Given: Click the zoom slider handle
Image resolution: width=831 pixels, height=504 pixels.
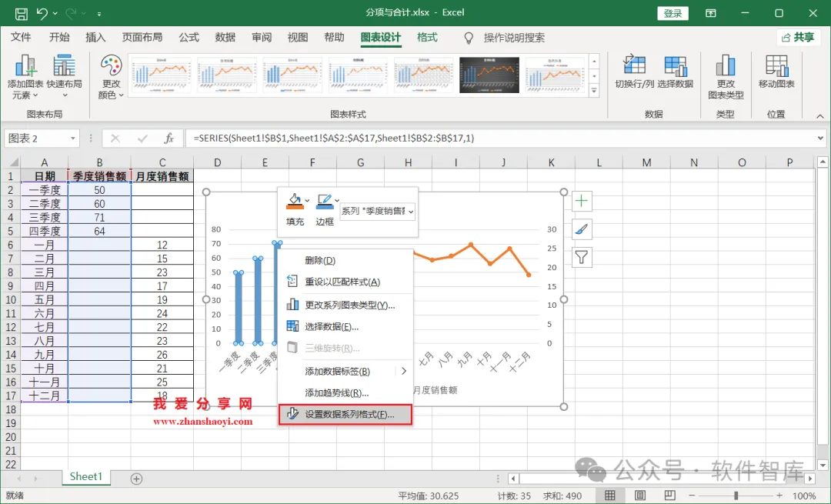Looking at the screenshot, I should [x=736, y=496].
